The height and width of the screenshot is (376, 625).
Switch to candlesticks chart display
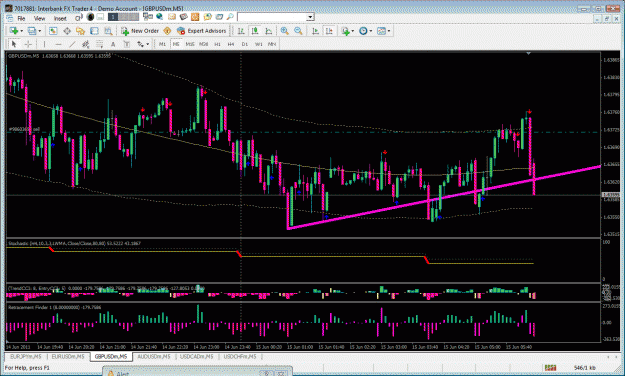(255, 31)
